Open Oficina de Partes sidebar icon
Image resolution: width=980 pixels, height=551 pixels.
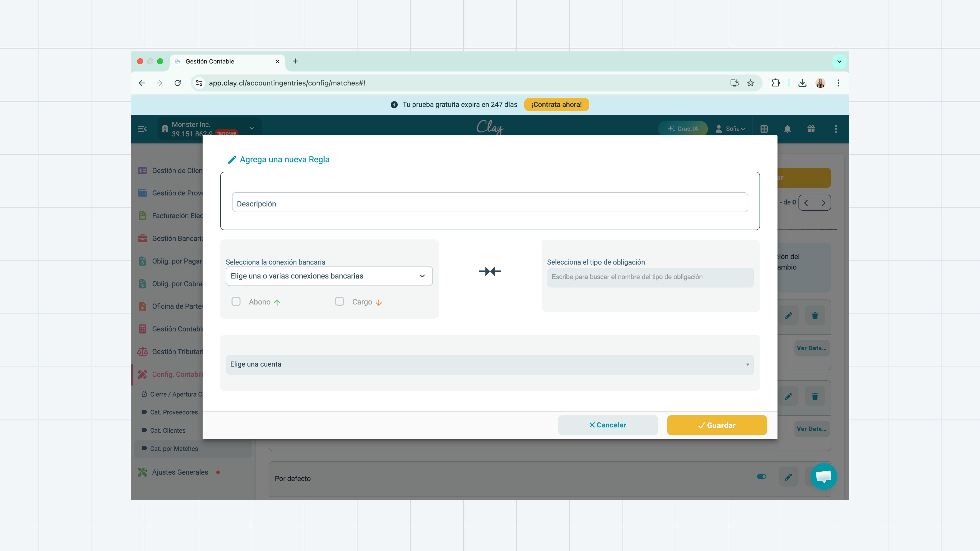pos(142,307)
